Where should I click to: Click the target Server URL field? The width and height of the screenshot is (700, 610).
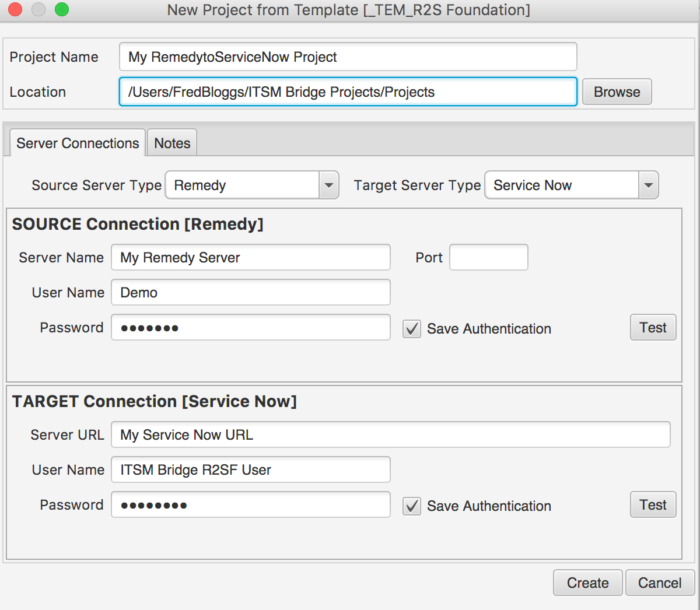tap(391, 434)
